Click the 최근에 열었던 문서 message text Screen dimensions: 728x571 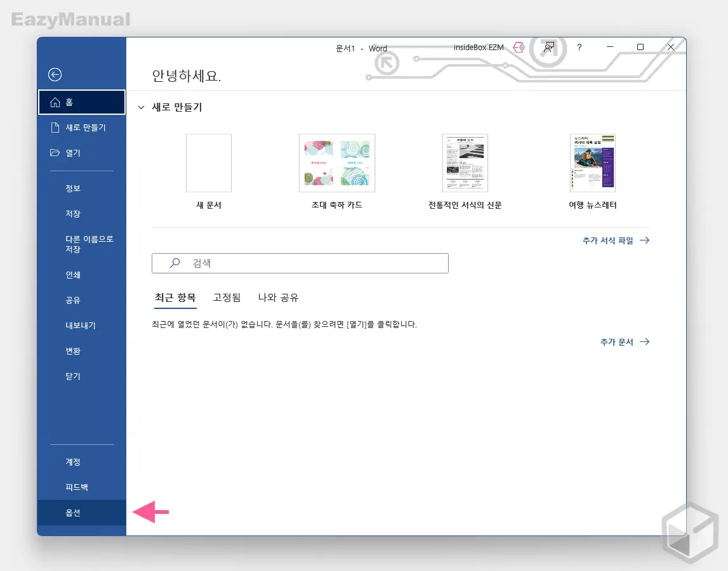click(x=284, y=324)
